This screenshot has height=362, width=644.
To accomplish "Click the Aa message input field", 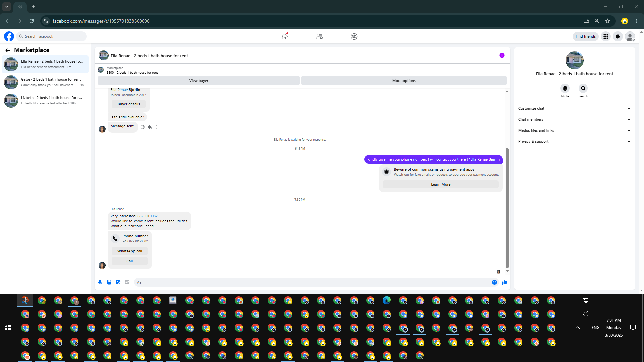I will coord(312,282).
